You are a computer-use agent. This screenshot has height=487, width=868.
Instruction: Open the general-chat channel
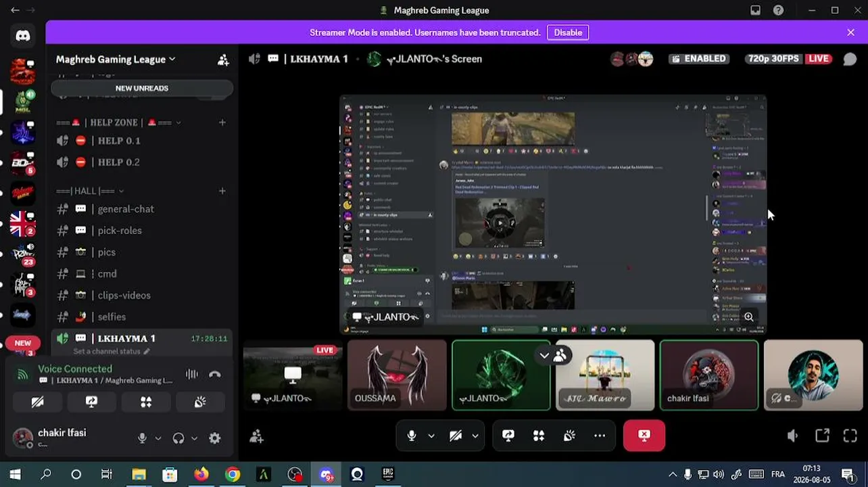coord(143,209)
